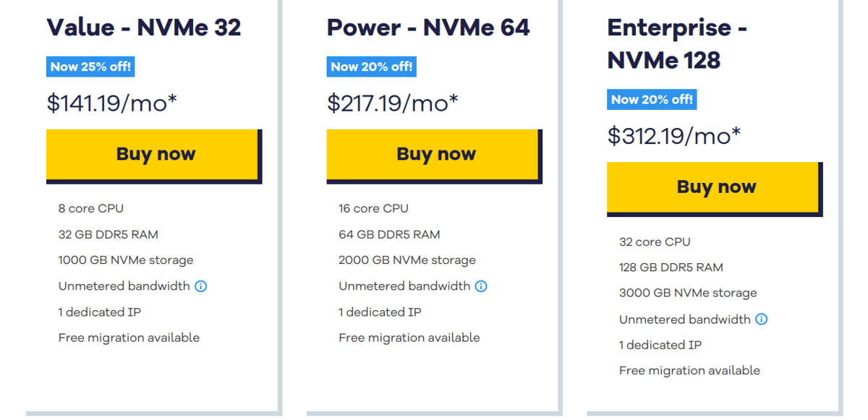This screenshot has width=868, height=420.
Task: Click the info icon beside Value plan's Unmetered bandwidth
Action: click(200, 286)
